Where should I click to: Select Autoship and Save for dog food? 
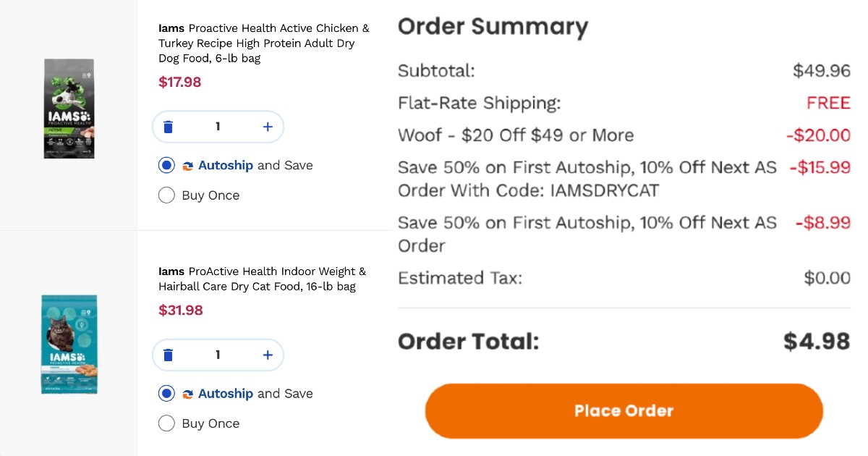166,166
